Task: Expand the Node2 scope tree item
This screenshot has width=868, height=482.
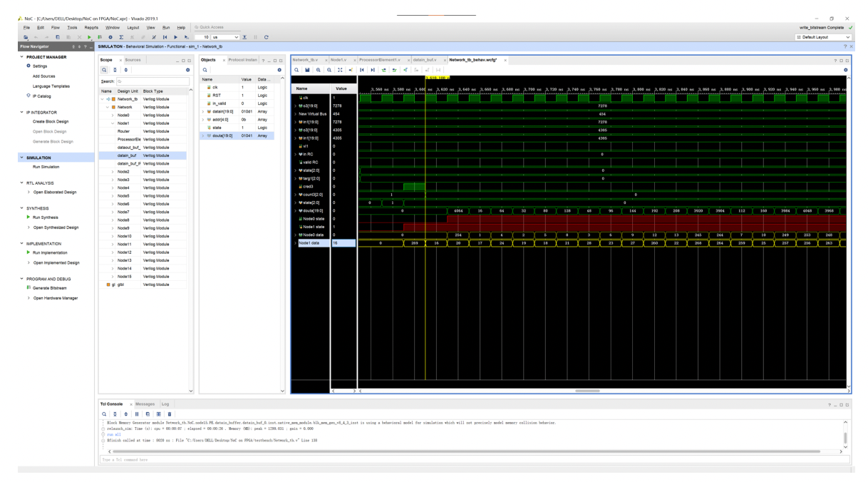Action: pos(113,172)
